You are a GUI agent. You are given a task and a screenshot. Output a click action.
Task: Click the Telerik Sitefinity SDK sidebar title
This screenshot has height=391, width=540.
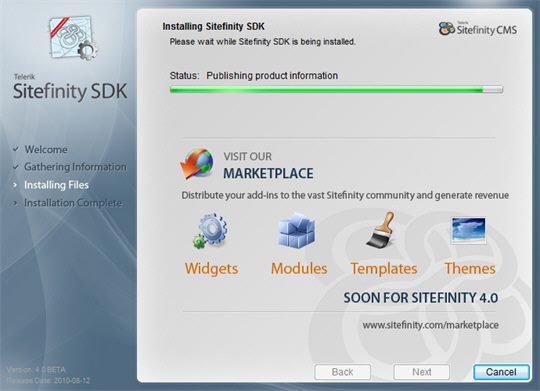[x=70, y=88]
